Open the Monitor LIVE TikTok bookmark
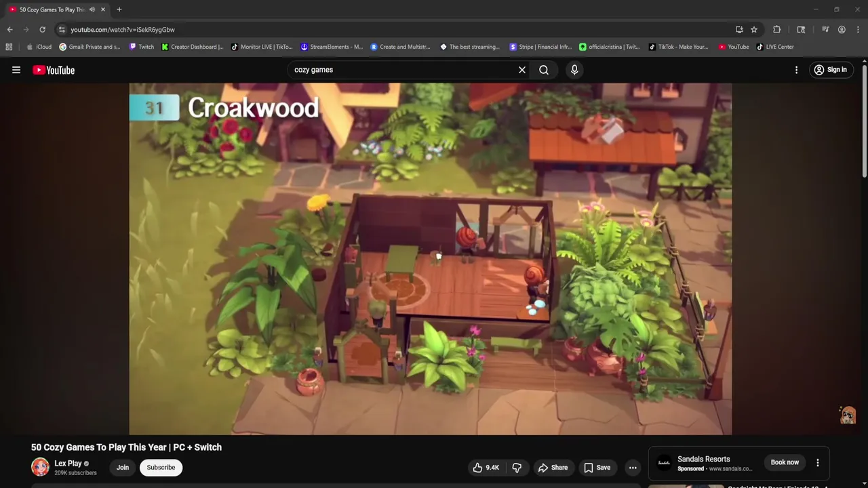 click(x=262, y=47)
